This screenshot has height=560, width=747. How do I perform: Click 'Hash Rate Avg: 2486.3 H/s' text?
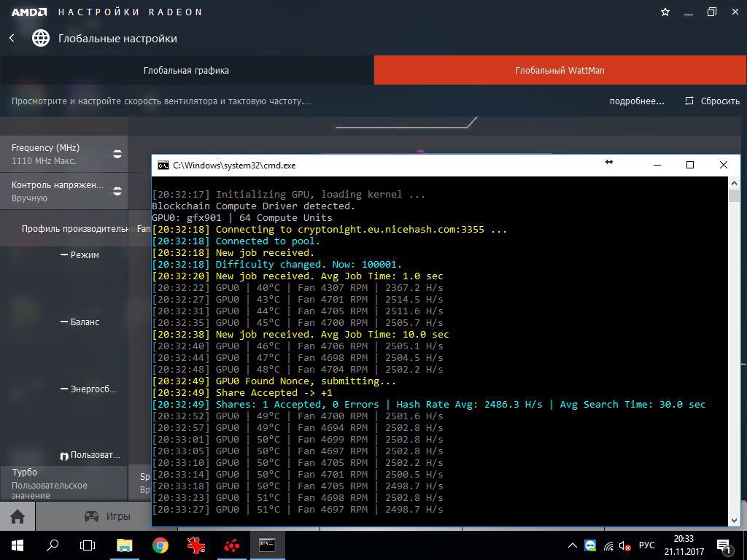tap(469, 404)
